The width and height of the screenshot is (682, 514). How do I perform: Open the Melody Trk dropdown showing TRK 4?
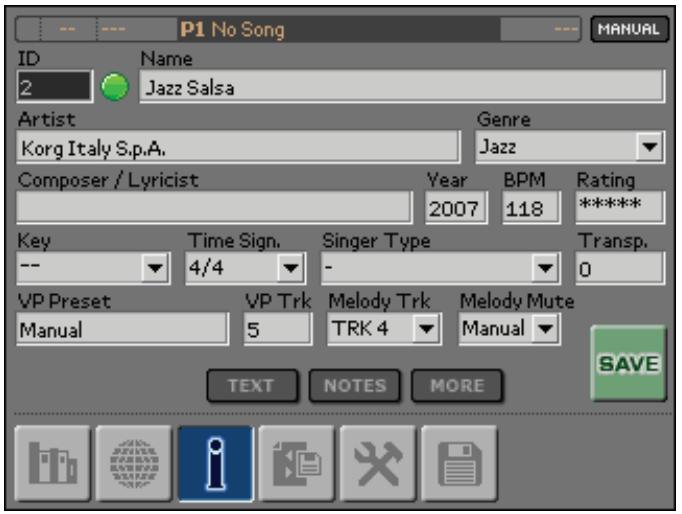click(x=384, y=329)
